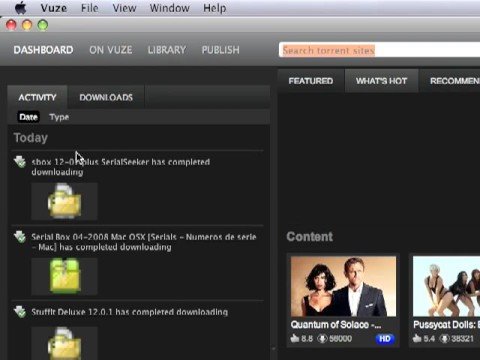Open the Vuze application menu
Viewport: 480px width, 360px height.
(54, 8)
